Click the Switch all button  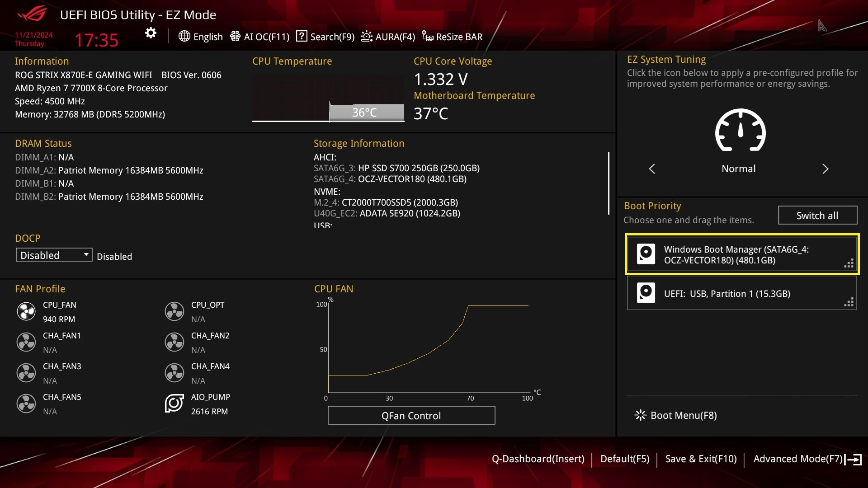817,216
